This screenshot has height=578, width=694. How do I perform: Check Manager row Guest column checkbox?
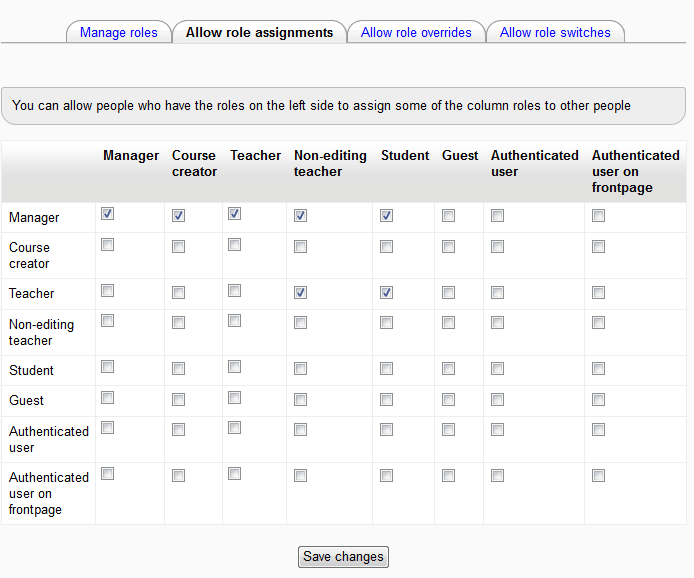pos(449,216)
